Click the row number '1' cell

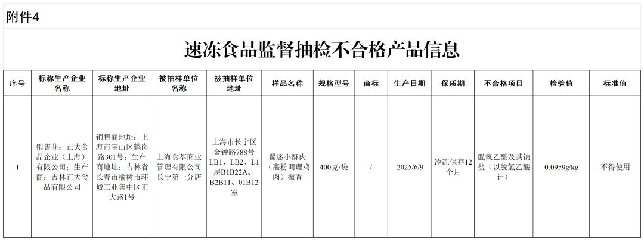pos(17,167)
